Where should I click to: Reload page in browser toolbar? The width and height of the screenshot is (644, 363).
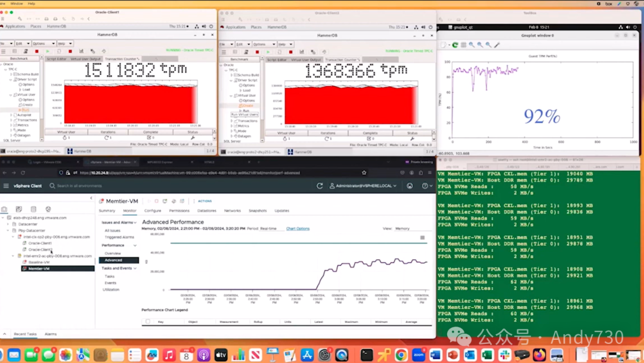(23, 173)
